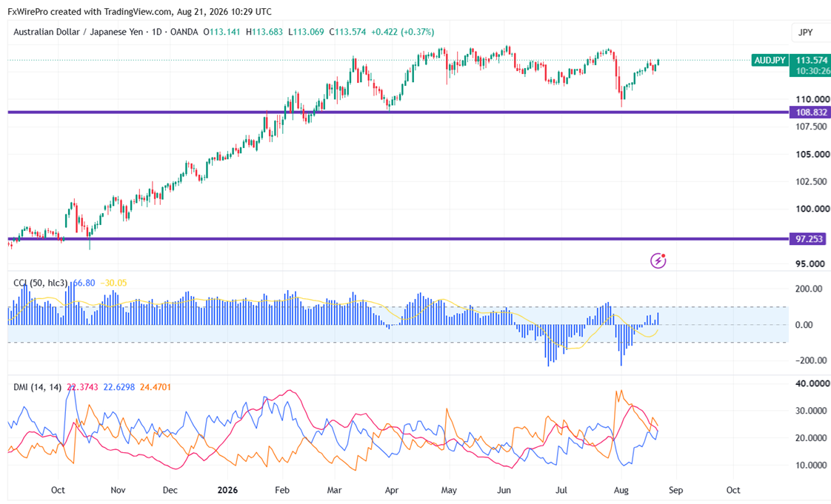Click the high value H113.683
The height and width of the screenshot is (504, 831).
[x=264, y=32]
